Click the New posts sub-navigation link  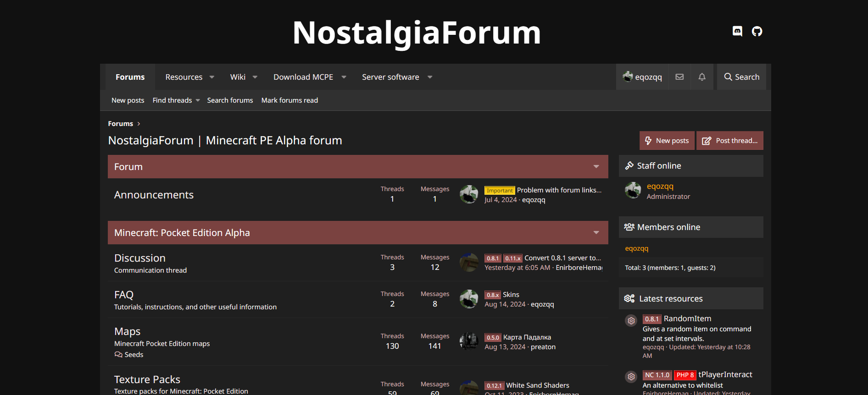(x=128, y=100)
